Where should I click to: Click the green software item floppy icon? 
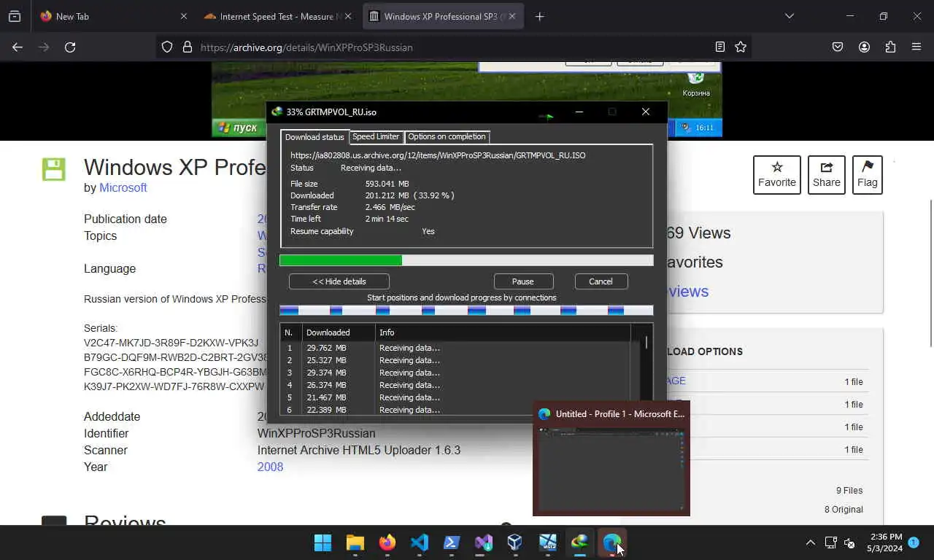pyautogui.click(x=53, y=169)
